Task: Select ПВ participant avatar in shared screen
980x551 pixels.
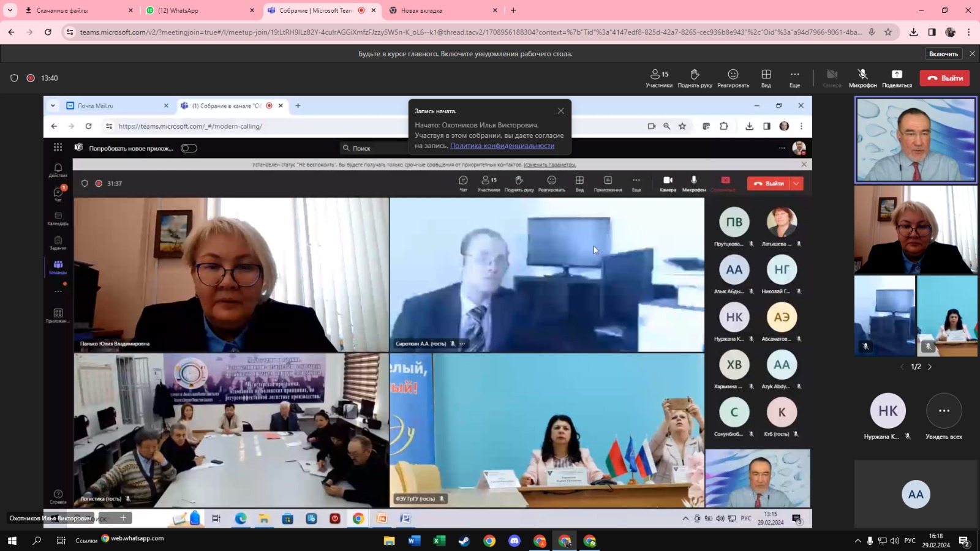Action: pyautogui.click(x=734, y=222)
